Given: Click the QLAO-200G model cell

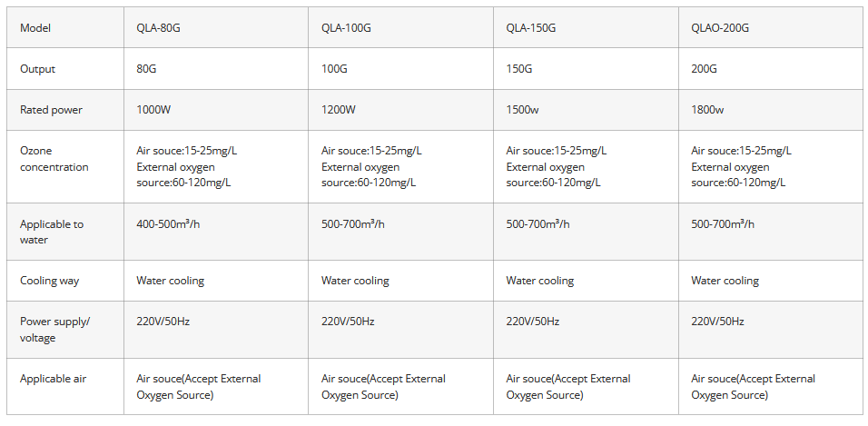Looking at the screenshot, I should pos(720,28).
